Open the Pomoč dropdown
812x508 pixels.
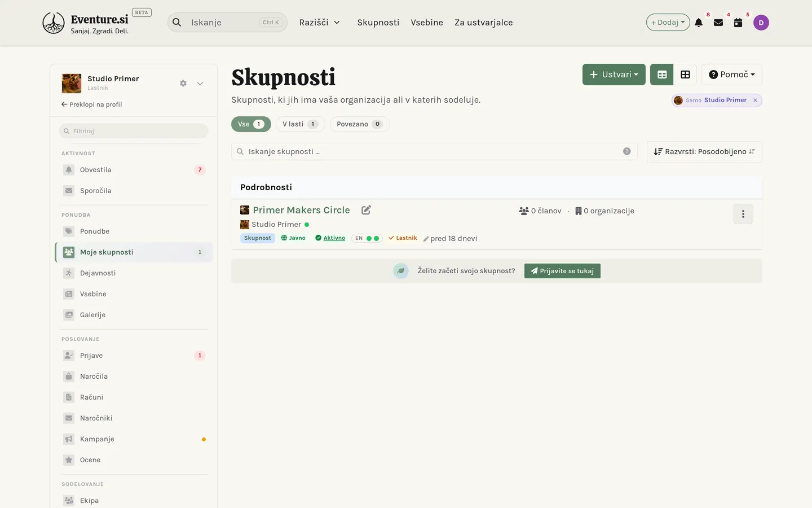click(732, 75)
